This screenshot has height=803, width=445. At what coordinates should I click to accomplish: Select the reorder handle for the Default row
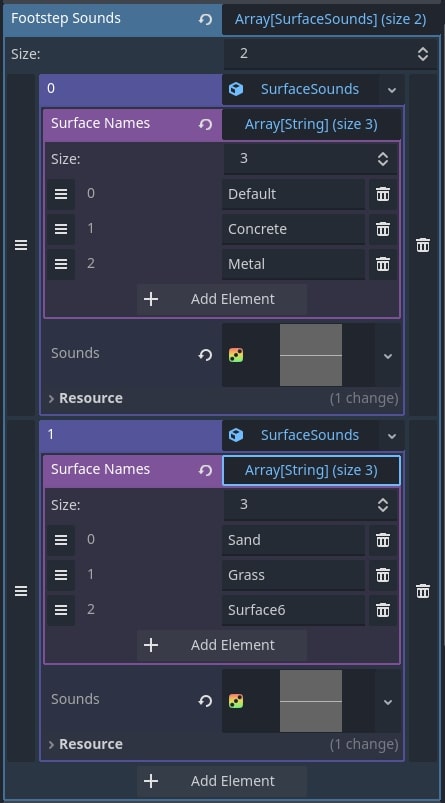(x=61, y=194)
